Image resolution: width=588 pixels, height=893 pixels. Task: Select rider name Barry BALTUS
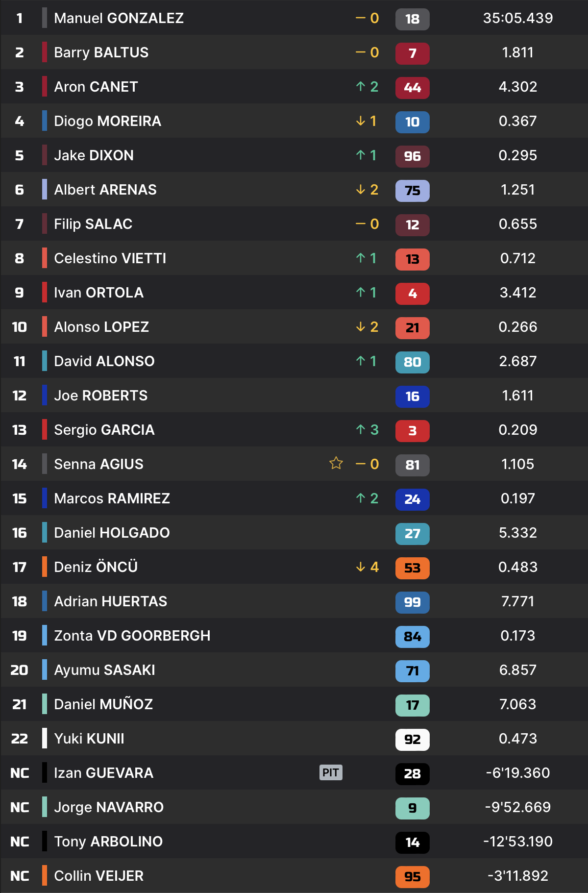[101, 52]
